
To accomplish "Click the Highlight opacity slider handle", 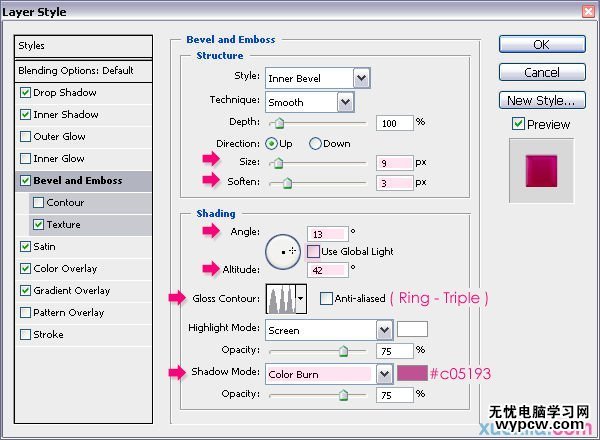I will click(344, 351).
